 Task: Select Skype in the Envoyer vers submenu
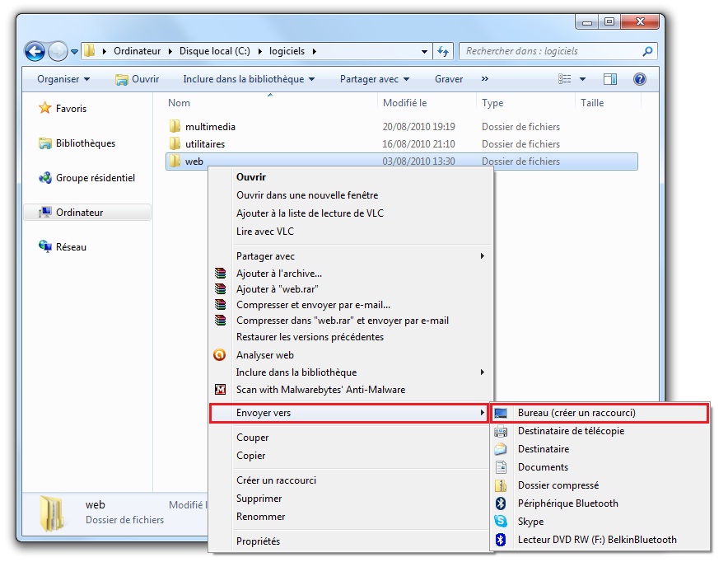600,522
